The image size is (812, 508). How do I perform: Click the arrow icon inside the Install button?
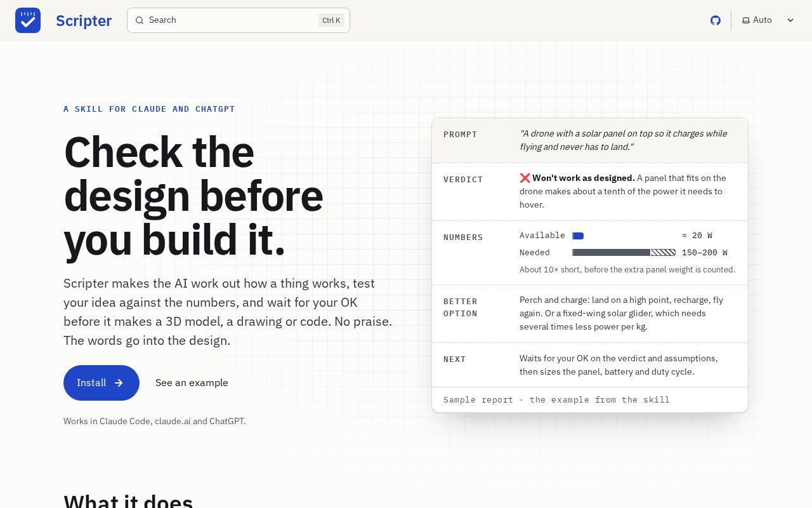[119, 383]
